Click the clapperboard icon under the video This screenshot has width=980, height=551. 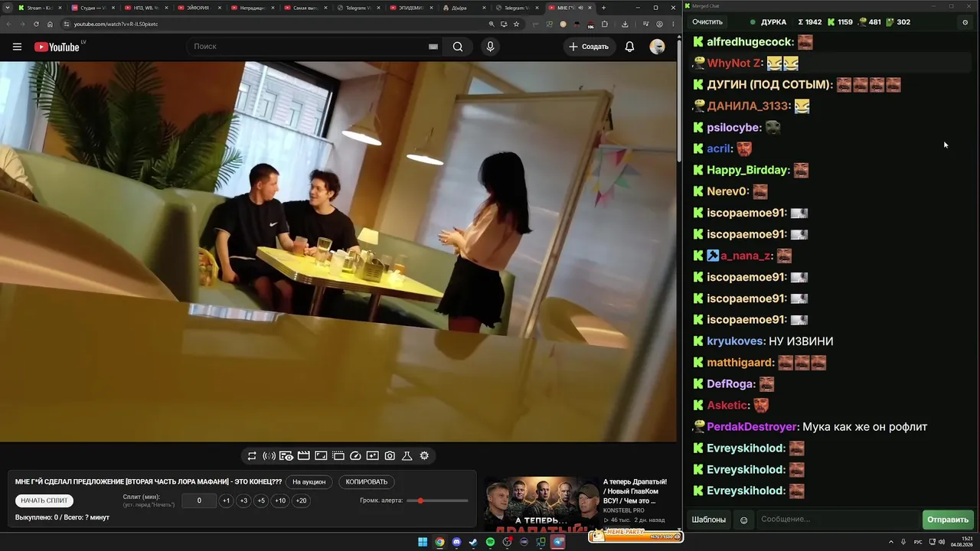pyautogui.click(x=303, y=456)
